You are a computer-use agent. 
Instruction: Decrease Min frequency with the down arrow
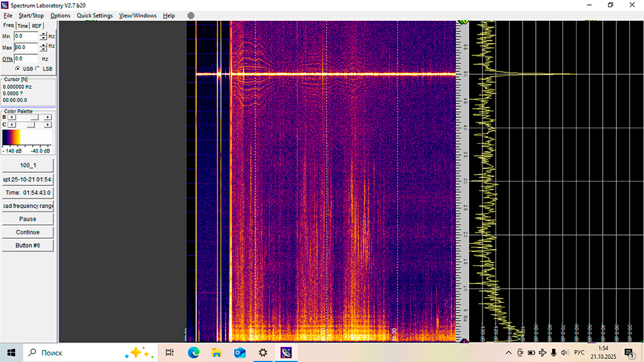click(x=43, y=38)
